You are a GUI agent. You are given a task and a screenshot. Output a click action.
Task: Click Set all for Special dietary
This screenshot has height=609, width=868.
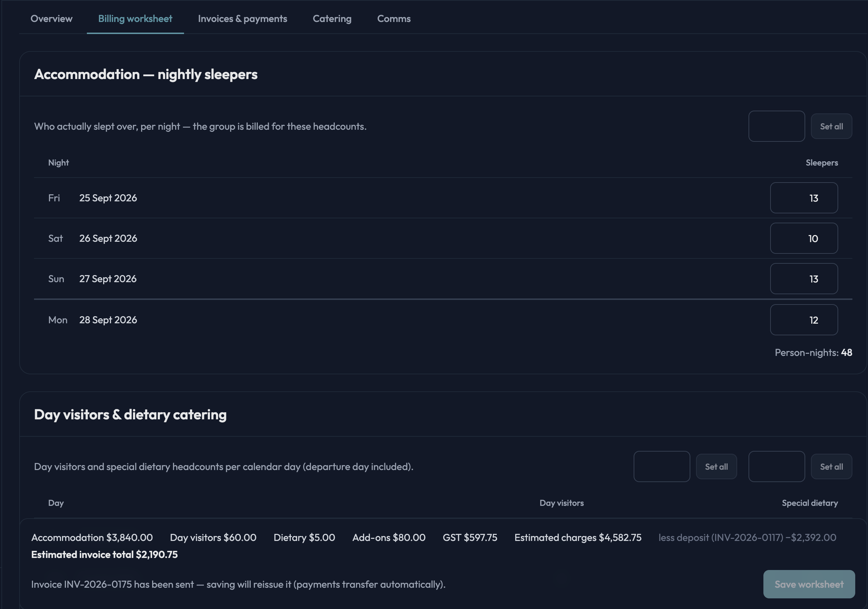[x=831, y=466]
